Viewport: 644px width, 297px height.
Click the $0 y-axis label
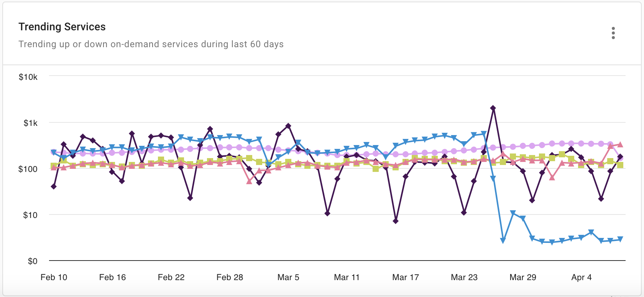point(33,261)
